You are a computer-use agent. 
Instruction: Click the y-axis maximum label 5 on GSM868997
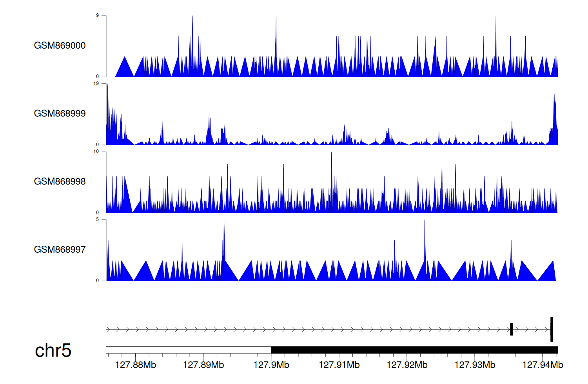point(98,219)
